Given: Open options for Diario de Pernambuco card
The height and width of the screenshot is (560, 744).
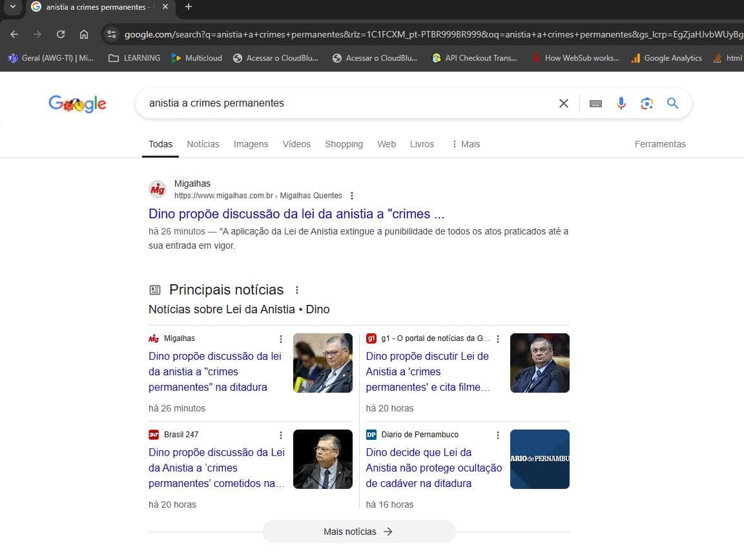Looking at the screenshot, I should pyautogui.click(x=498, y=435).
